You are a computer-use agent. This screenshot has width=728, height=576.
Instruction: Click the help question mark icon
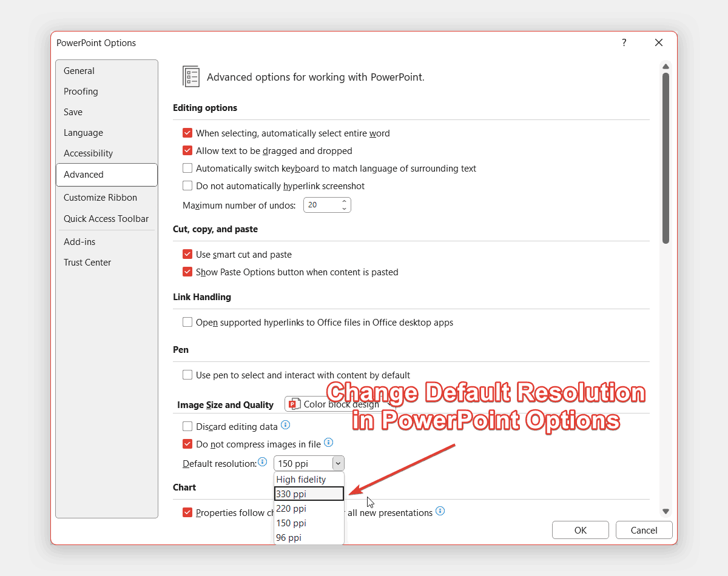click(624, 42)
